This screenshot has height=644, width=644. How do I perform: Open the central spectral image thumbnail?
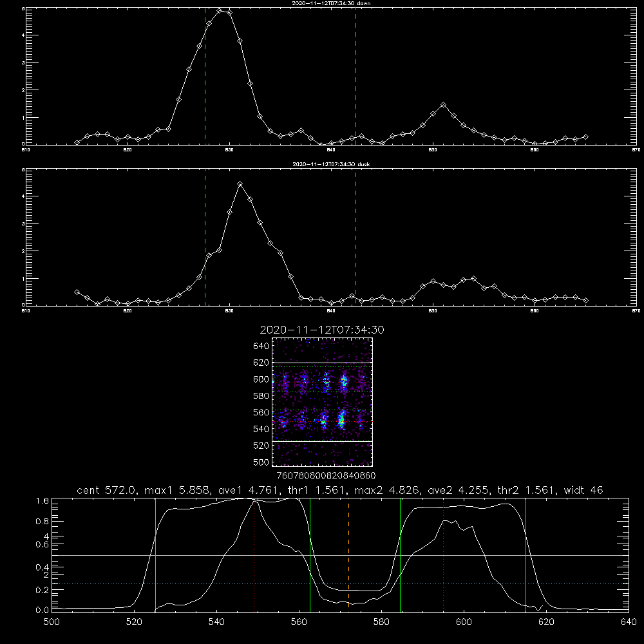323,402
